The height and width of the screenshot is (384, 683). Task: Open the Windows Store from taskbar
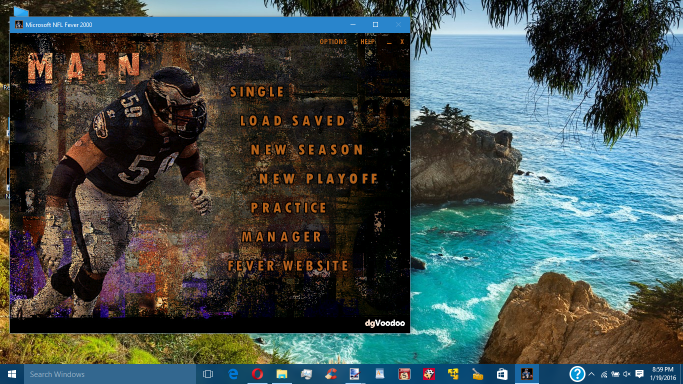[502, 374]
